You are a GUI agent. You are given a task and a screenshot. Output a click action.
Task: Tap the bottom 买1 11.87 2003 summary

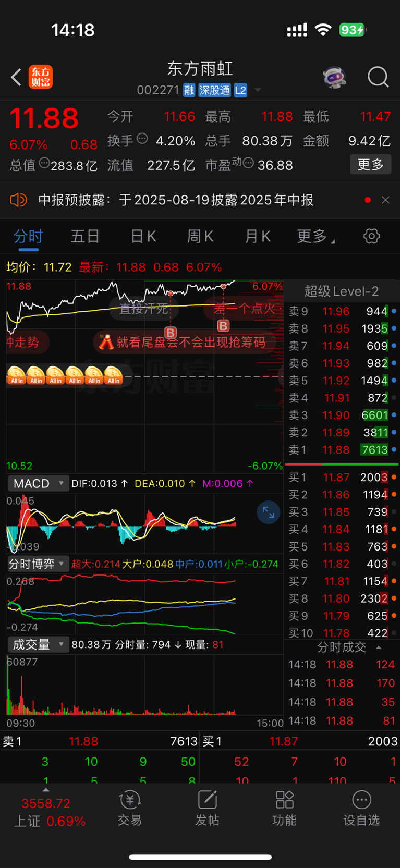300,741
